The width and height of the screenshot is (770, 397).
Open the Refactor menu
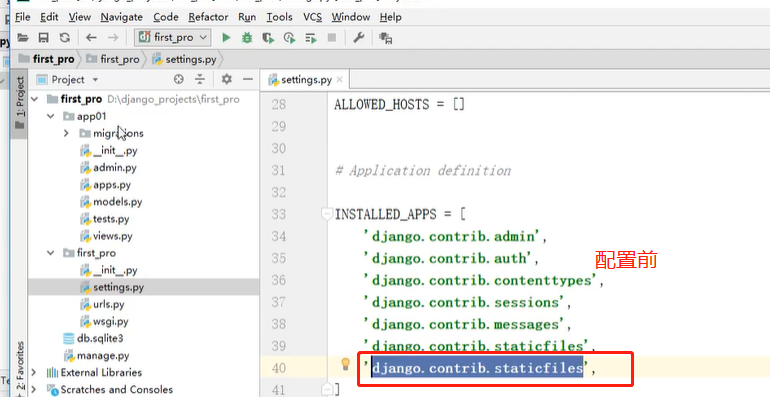pos(208,17)
